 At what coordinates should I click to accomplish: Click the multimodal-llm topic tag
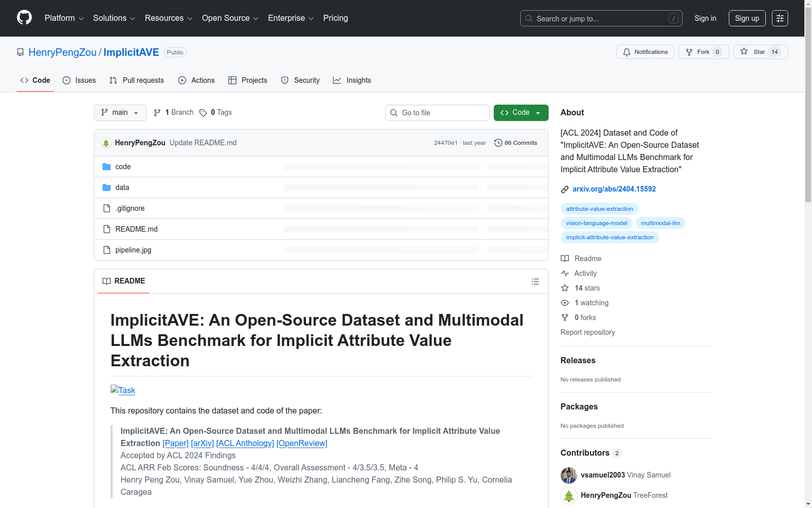click(660, 223)
